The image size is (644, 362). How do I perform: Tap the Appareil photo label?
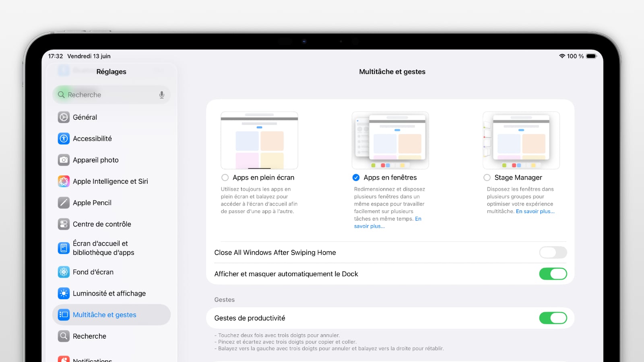point(96,160)
